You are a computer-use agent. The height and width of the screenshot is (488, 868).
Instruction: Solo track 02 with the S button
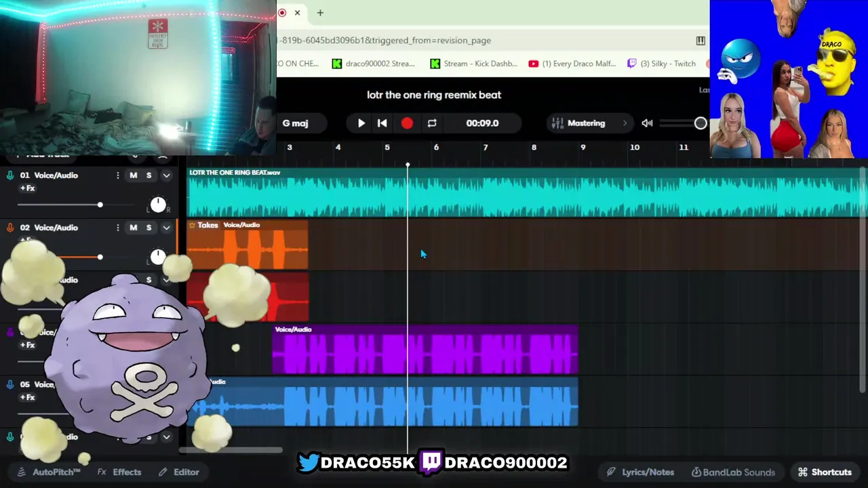(149, 228)
